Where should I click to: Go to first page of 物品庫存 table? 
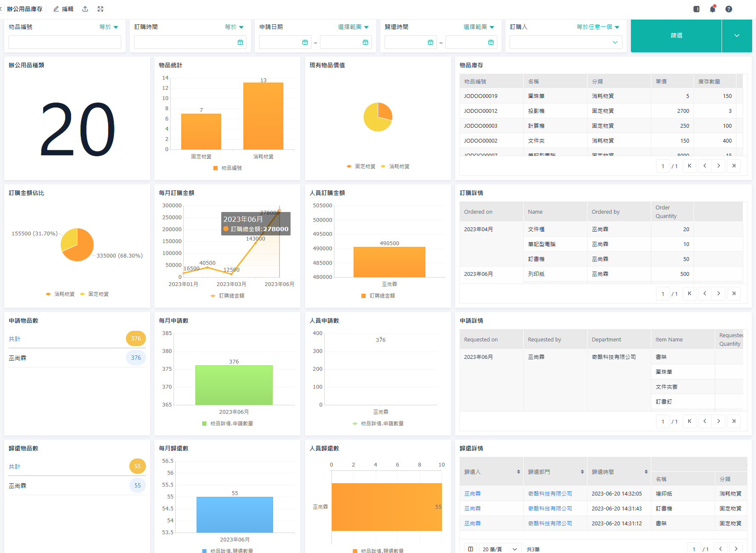point(690,166)
